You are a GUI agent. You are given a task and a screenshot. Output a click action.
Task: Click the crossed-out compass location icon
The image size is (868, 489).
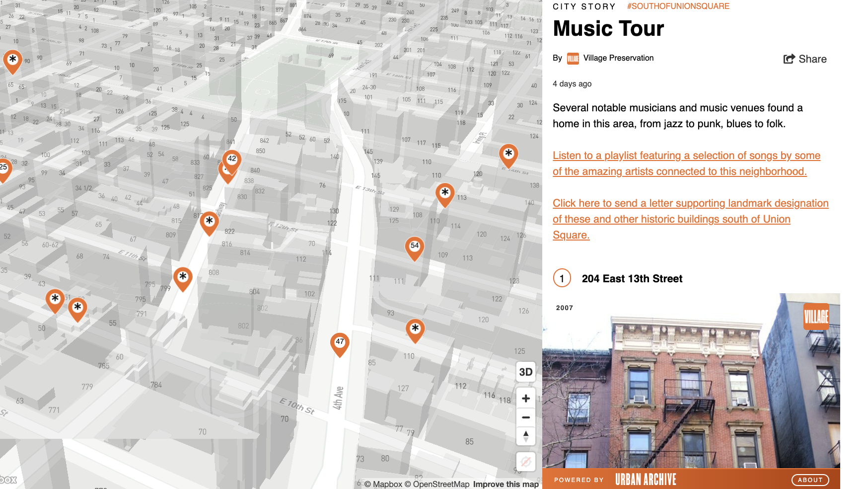(525, 461)
